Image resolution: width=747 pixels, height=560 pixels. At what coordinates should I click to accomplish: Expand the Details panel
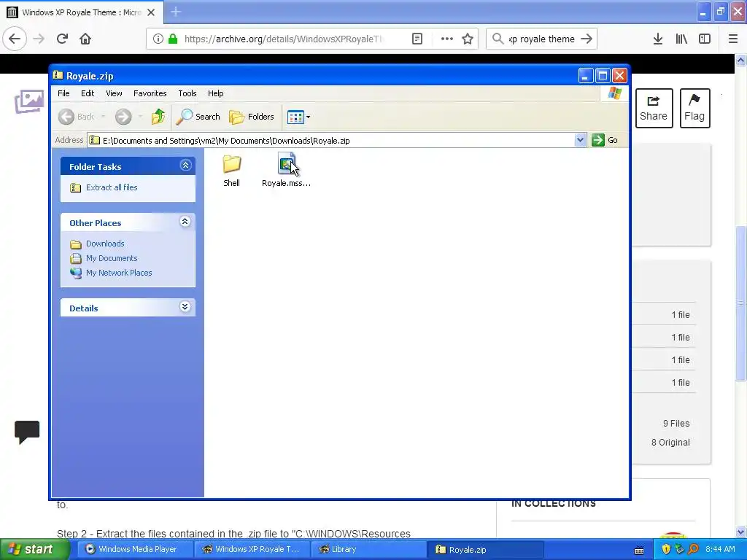pyautogui.click(x=185, y=307)
